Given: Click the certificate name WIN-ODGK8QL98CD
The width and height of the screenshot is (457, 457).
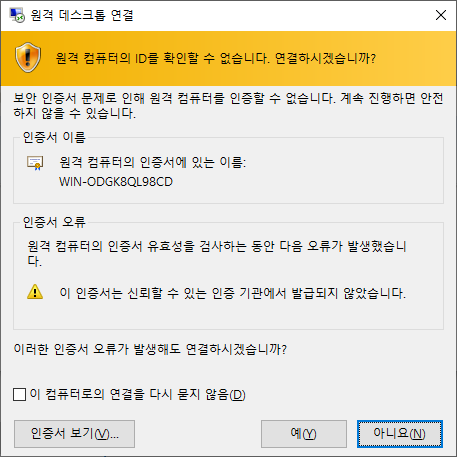Looking at the screenshot, I should 116,182.
